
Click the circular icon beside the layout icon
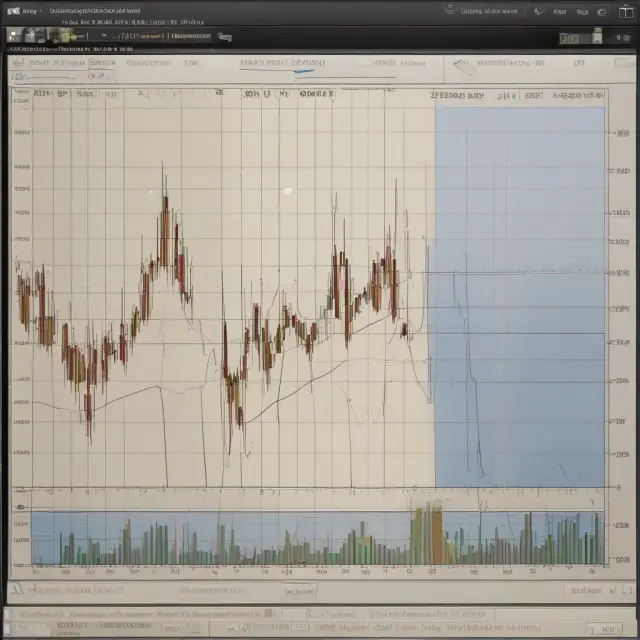click(x=601, y=12)
